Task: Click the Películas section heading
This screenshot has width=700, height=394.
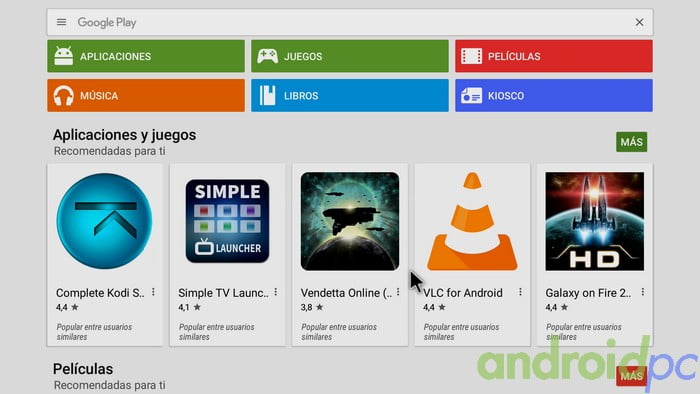Action: (x=83, y=369)
